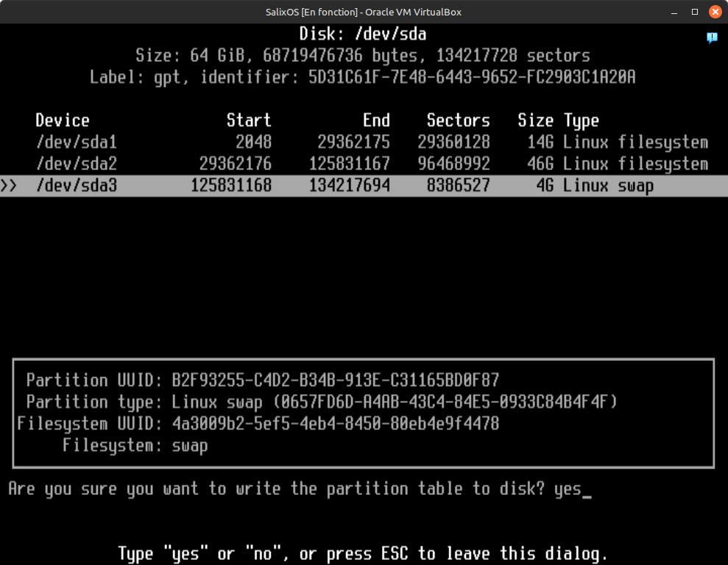Screen dimensions: 728x565
Task: Click the VirtualBox notification icon
Action: pos(712,37)
